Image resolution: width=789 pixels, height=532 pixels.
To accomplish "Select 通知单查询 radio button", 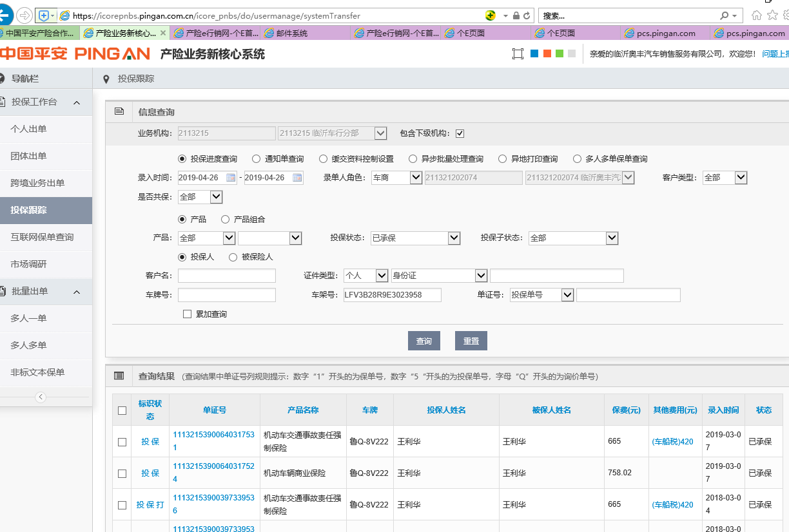I will tap(257, 158).
